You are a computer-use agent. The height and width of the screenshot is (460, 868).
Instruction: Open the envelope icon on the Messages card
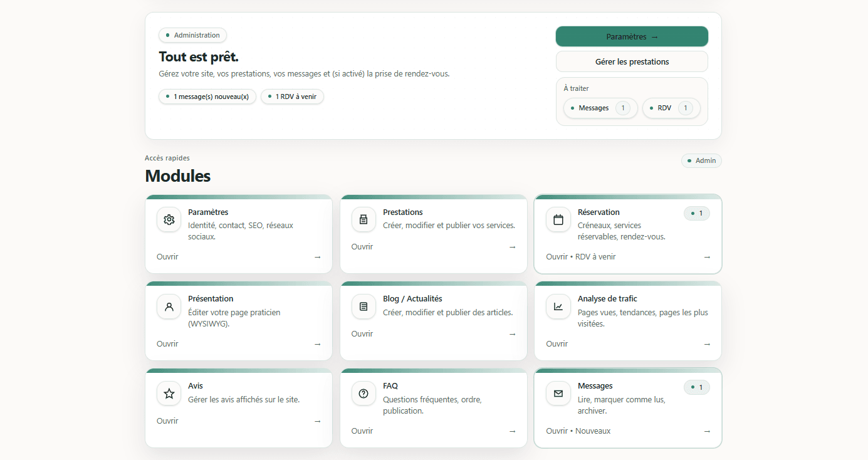click(x=558, y=394)
